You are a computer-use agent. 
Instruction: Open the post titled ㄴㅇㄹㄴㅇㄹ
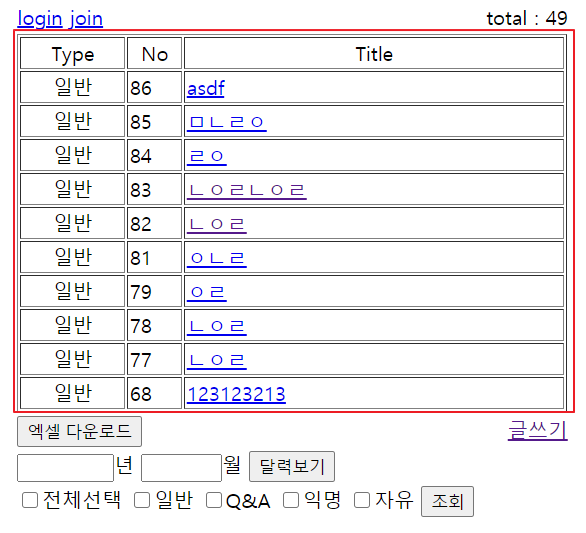point(247,190)
